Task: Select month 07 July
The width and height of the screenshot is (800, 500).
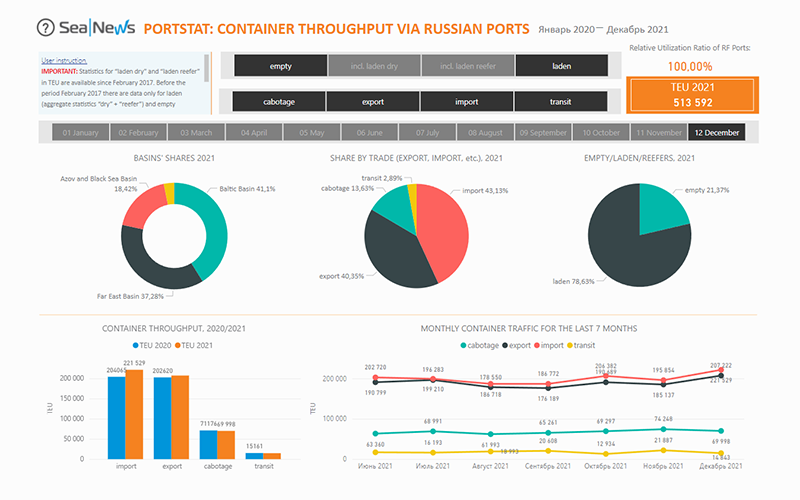Action: 427,132
